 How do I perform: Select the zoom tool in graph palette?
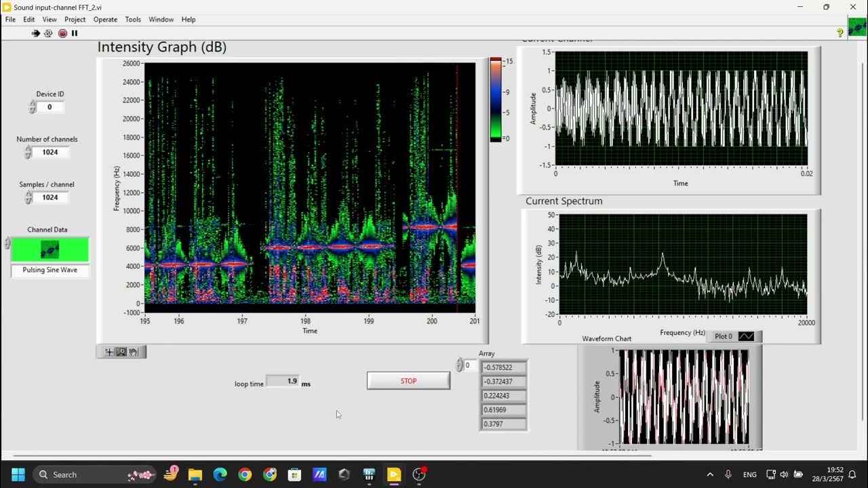121,352
